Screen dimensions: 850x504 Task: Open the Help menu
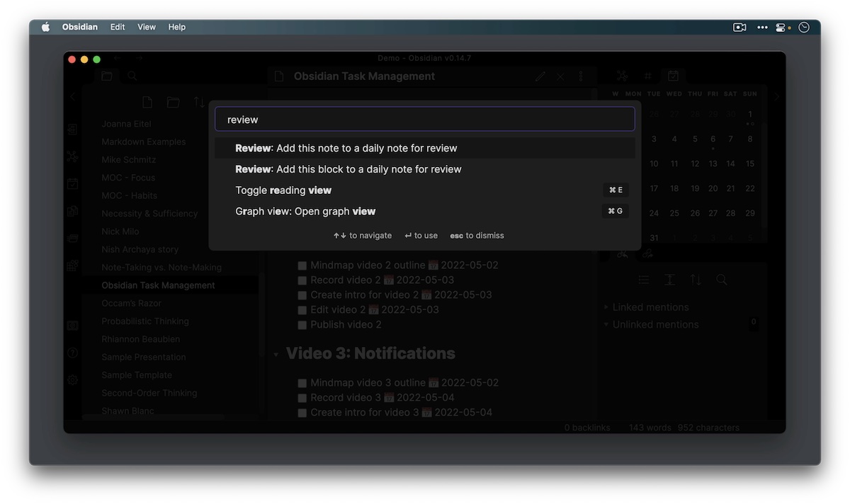click(x=177, y=27)
